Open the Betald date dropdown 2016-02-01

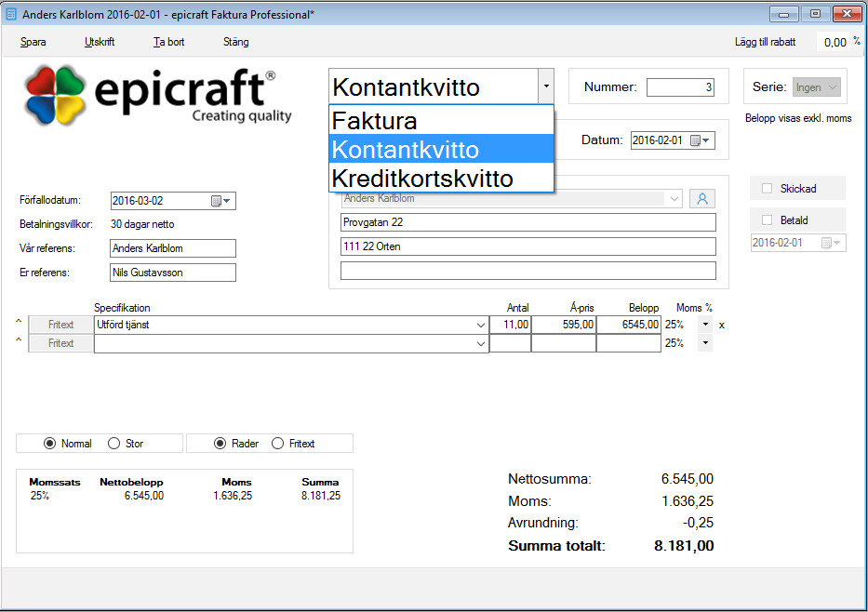tap(832, 243)
